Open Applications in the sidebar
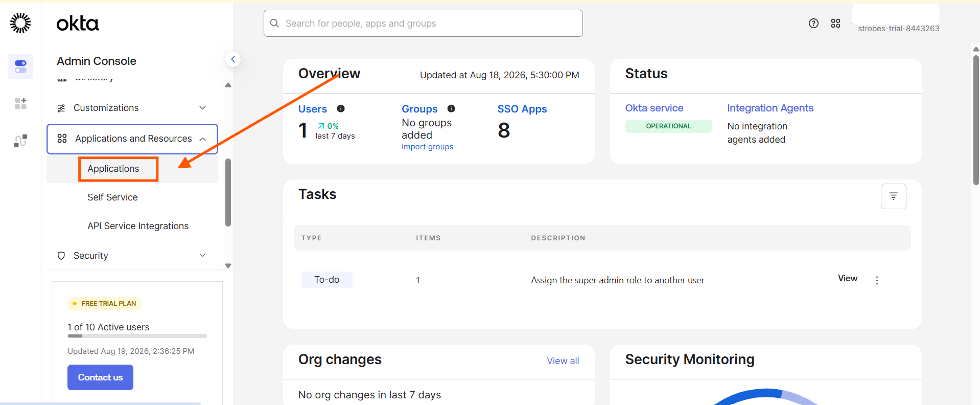This screenshot has width=980, height=405. click(113, 169)
